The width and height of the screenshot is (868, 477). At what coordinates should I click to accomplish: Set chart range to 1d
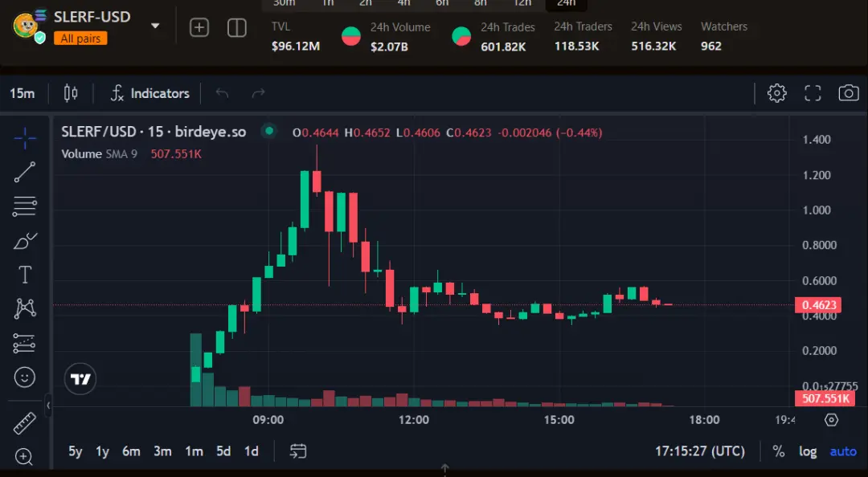coord(252,451)
